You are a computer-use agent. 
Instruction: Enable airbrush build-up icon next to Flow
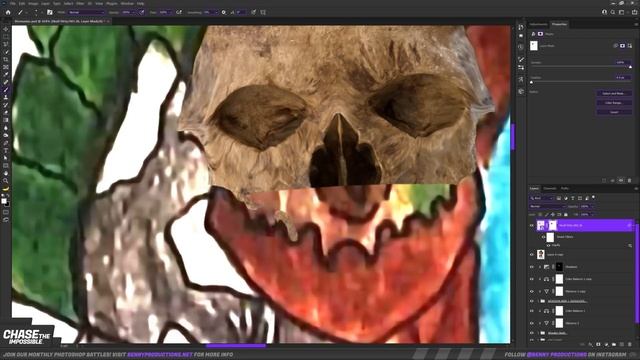tap(179, 12)
